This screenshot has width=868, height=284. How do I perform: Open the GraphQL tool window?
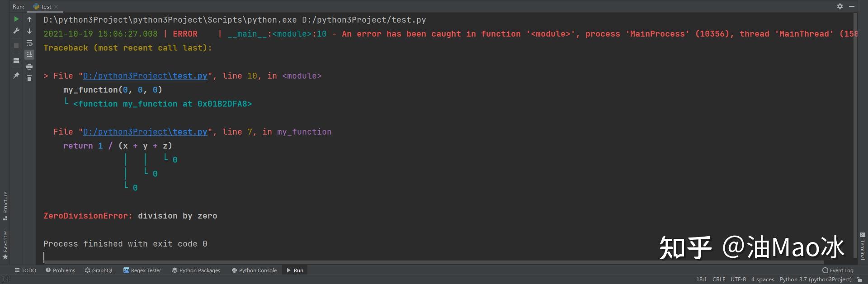(x=99, y=270)
